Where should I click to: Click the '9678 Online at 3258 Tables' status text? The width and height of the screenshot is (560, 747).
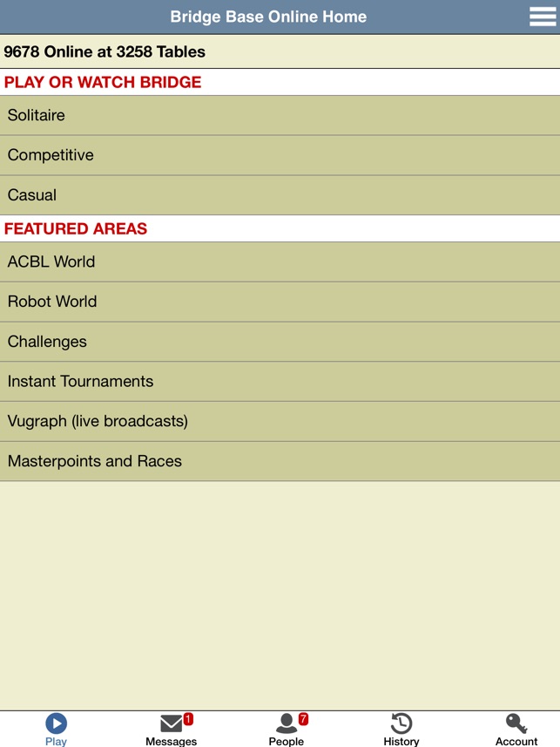point(105,51)
